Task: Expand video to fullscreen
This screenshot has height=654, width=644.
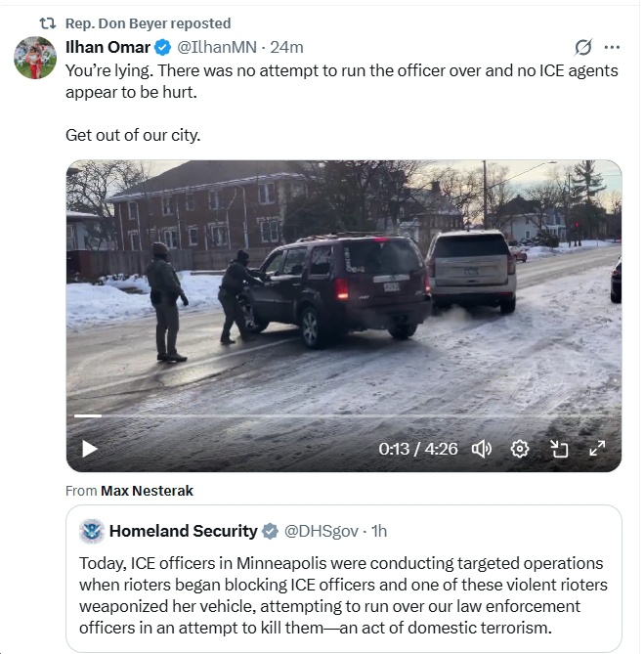Action: click(597, 449)
